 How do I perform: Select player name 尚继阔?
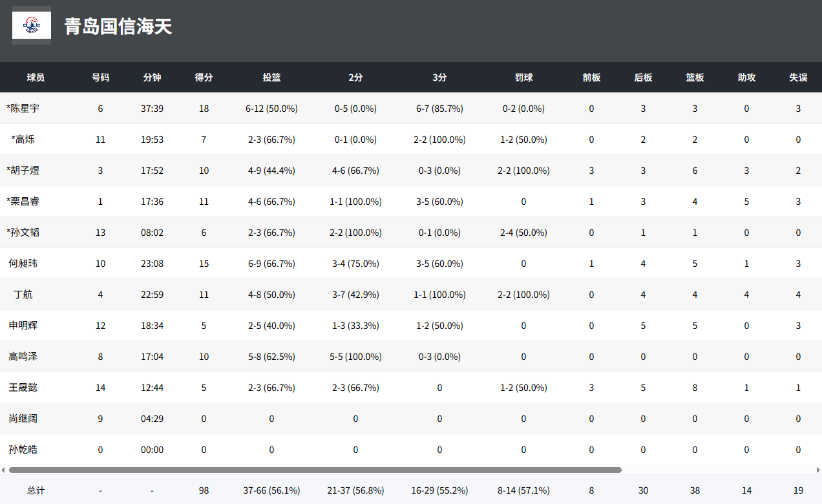coord(23,419)
